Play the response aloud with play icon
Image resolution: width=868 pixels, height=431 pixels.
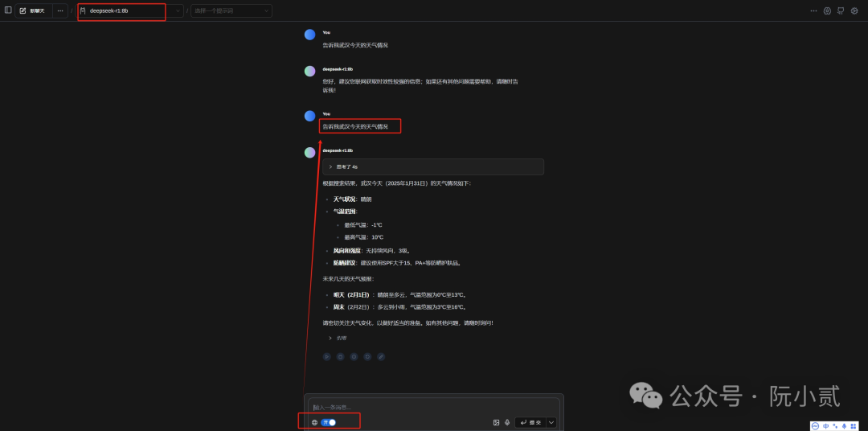(327, 357)
